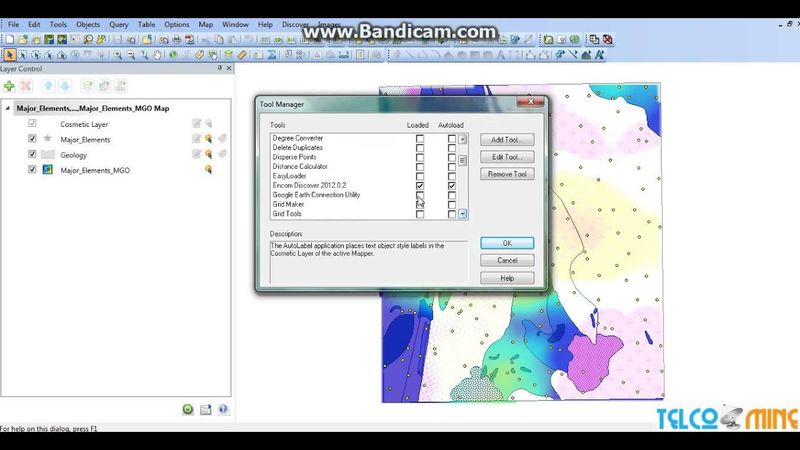
Task: Open the Window menu
Action: click(235, 24)
